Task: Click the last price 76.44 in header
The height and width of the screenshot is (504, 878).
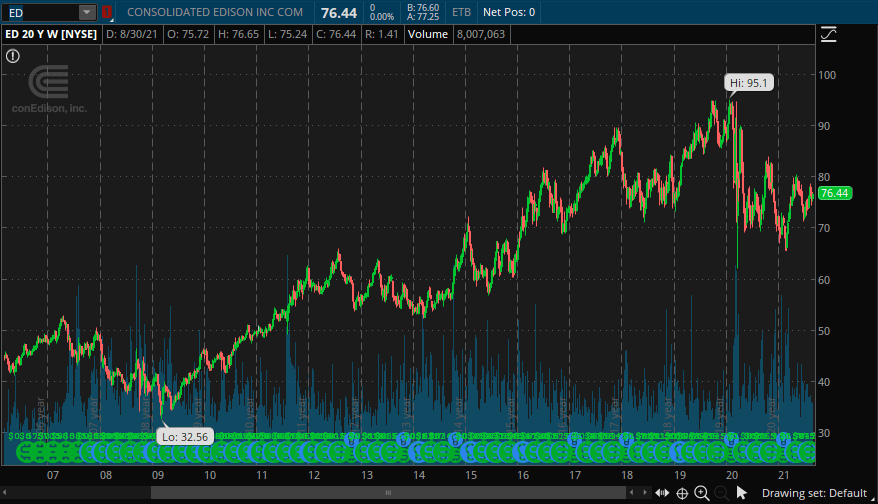Action: point(339,13)
